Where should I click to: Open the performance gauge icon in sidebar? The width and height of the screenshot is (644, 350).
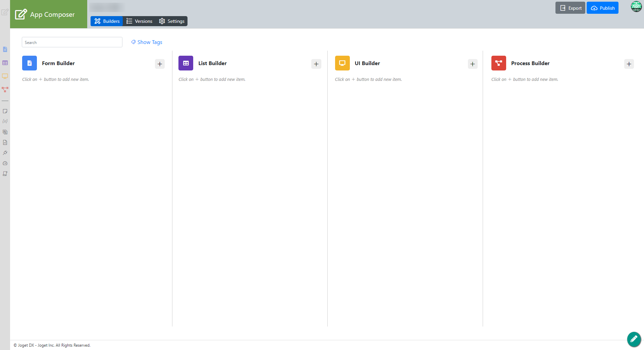coord(5,163)
